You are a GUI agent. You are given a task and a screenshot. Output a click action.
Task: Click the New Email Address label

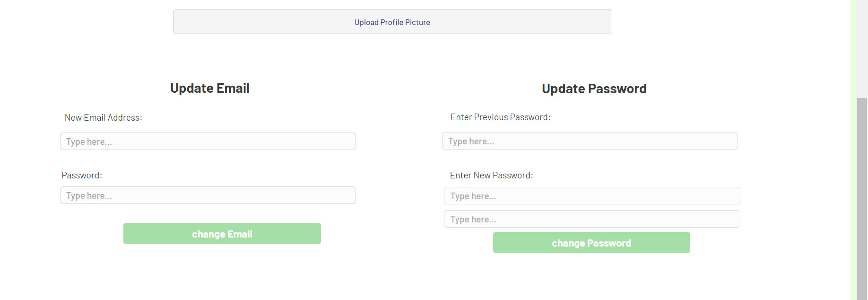click(x=103, y=118)
